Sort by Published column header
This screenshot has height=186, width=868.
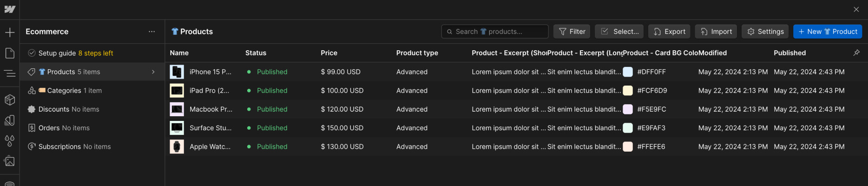pos(790,53)
